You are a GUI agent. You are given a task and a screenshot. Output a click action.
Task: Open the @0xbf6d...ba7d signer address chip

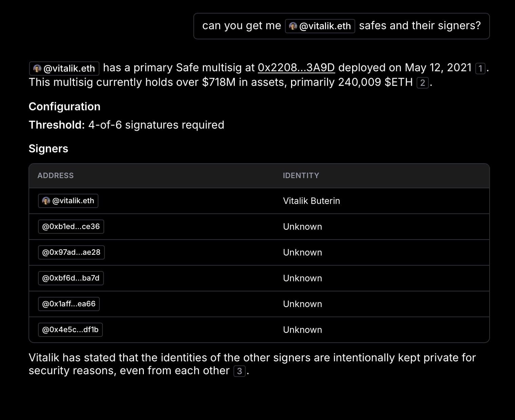71,278
